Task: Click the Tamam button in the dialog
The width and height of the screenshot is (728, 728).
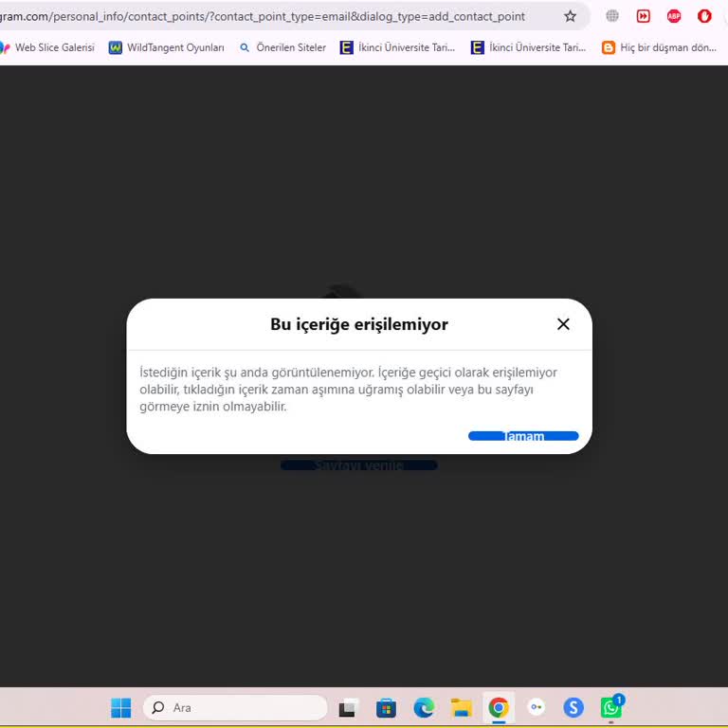Action: click(x=523, y=436)
